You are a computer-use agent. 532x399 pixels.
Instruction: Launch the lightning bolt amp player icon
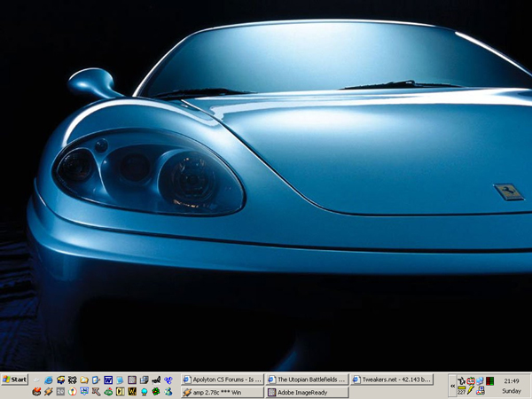(48, 391)
